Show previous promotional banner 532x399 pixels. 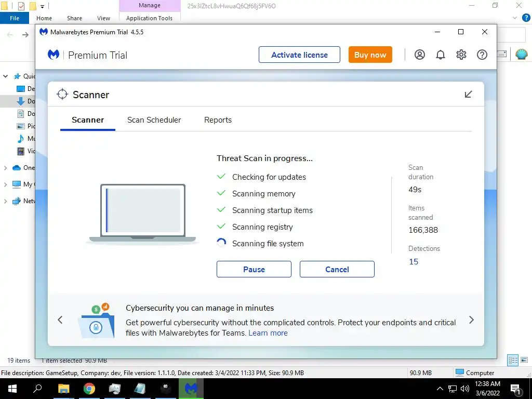[60, 320]
